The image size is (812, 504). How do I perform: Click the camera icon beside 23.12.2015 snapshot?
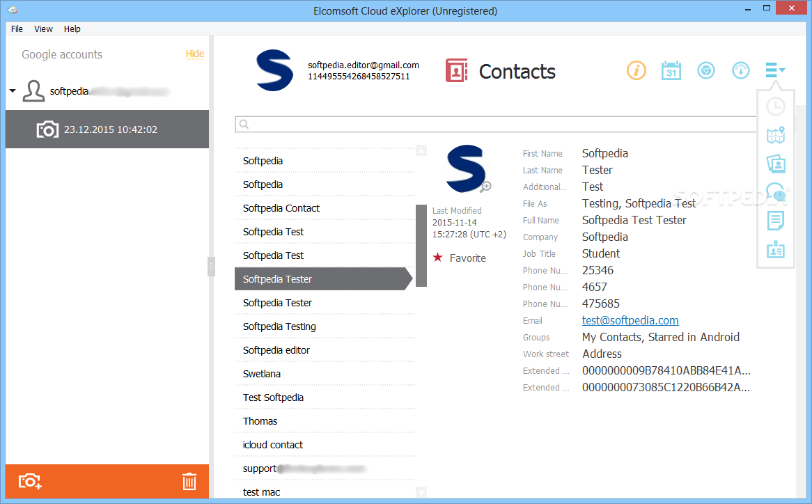(47, 129)
